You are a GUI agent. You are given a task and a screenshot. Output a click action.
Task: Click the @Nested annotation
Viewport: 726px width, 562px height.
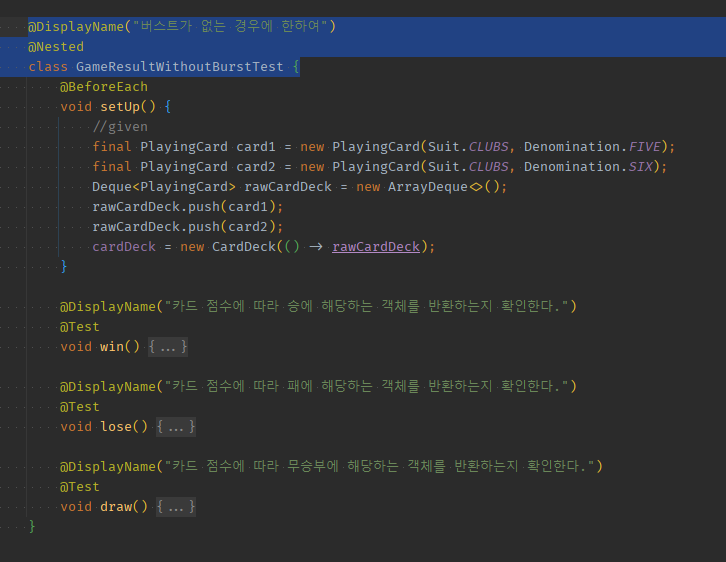56,47
